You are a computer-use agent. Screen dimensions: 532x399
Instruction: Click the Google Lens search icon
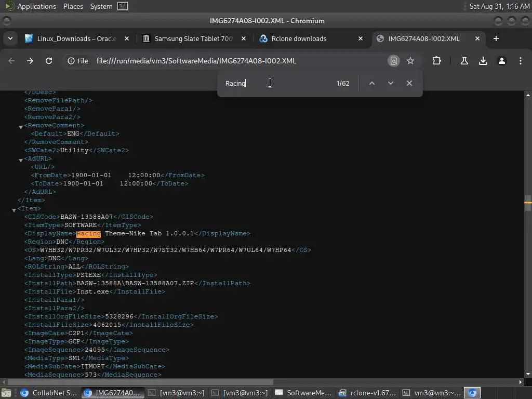pyautogui.click(x=394, y=61)
